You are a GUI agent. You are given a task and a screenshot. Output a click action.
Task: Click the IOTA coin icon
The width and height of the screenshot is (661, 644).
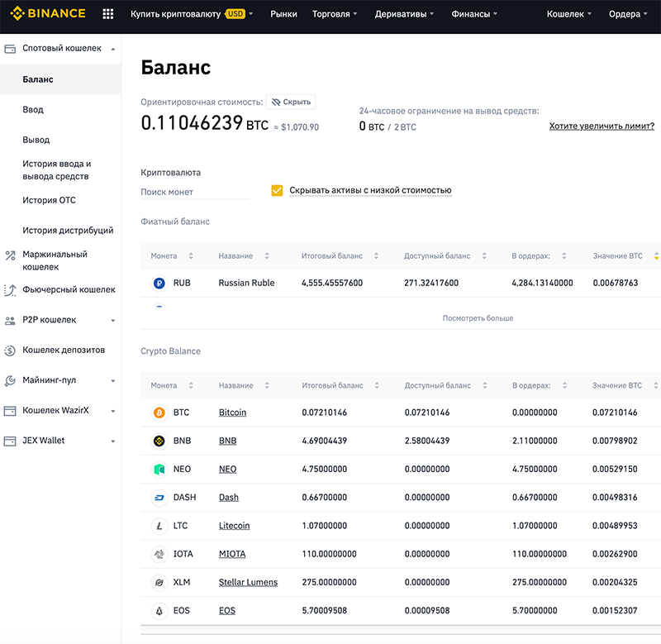pos(159,554)
